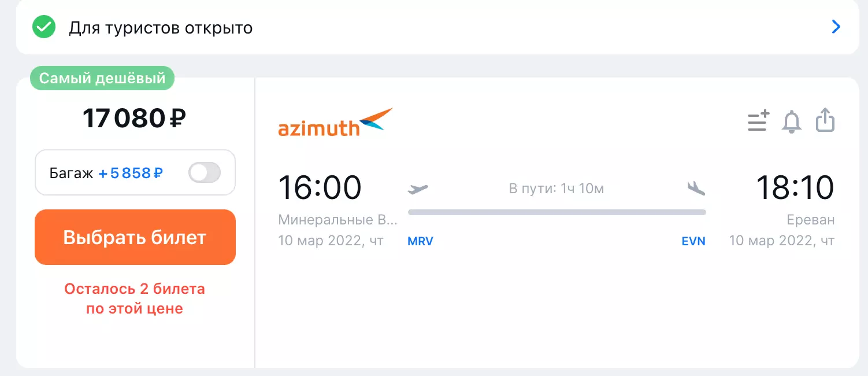Image resolution: width=868 pixels, height=376 pixels.
Task: Click the EVN airport code
Action: pos(693,241)
